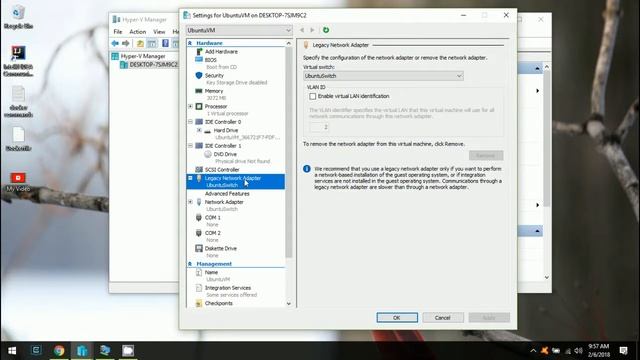Collapse the Legacy Network Adapter node

point(190,178)
